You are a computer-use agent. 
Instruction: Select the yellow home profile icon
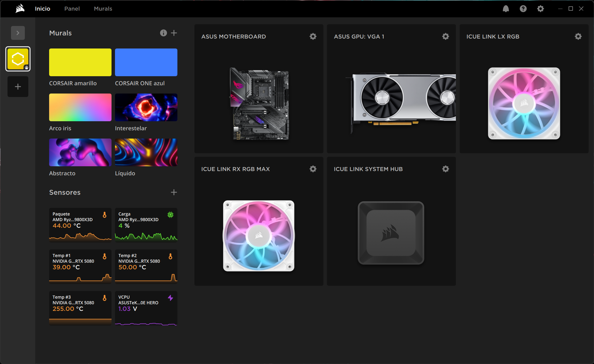[18, 59]
